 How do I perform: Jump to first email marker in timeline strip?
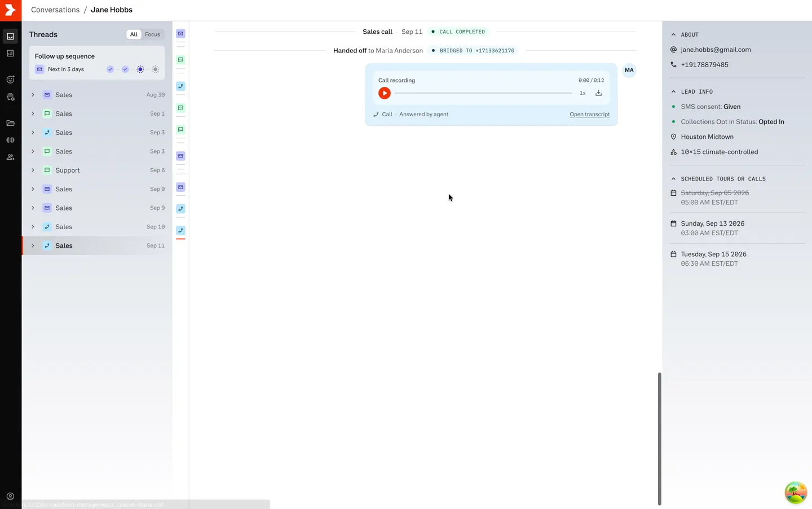click(180, 34)
